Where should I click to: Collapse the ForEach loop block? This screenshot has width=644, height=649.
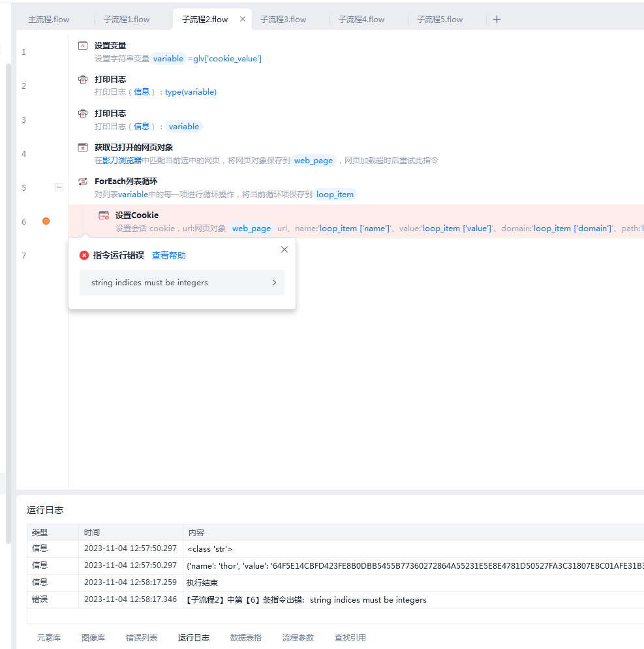[59, 187]
